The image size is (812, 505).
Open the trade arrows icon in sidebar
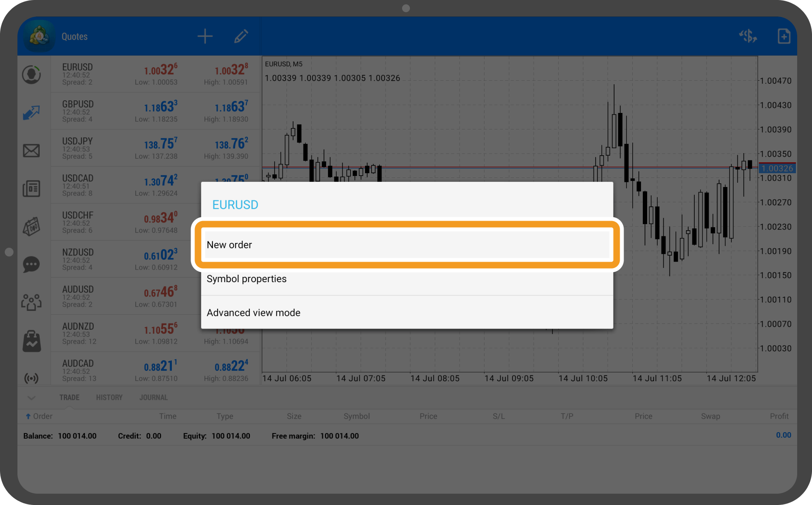pyautogui.click(x=31, y=113)
